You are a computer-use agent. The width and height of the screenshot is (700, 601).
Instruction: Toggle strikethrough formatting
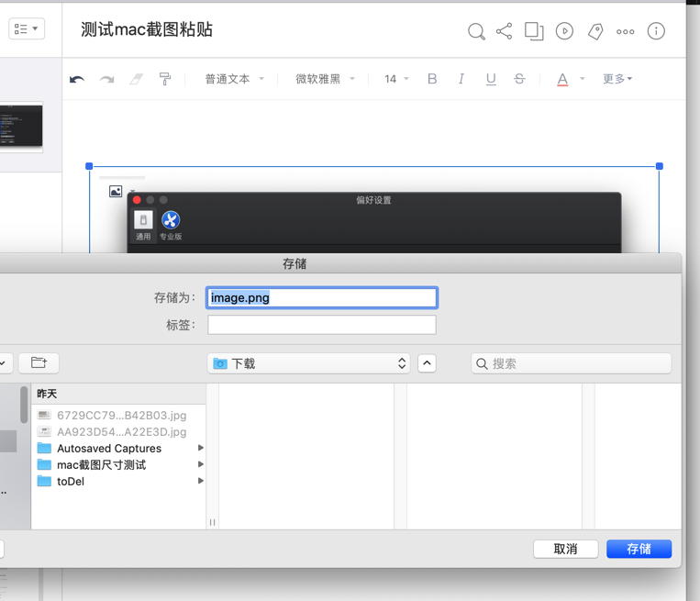click(x=519, y=79)
